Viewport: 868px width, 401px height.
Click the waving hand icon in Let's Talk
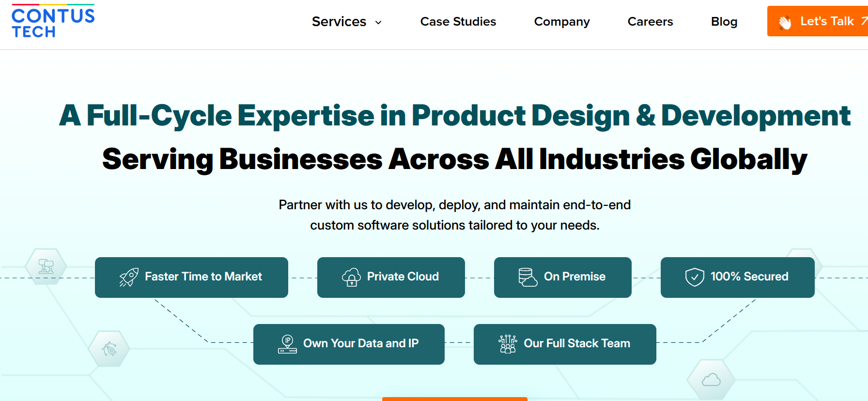pyautogui.click(x=785, y=22)
